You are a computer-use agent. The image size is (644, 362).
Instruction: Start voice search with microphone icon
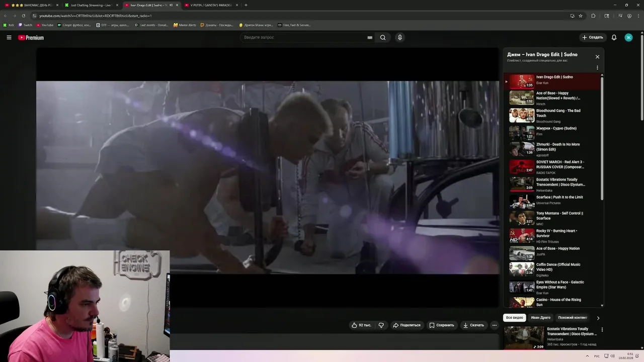[x=400, y=37]
